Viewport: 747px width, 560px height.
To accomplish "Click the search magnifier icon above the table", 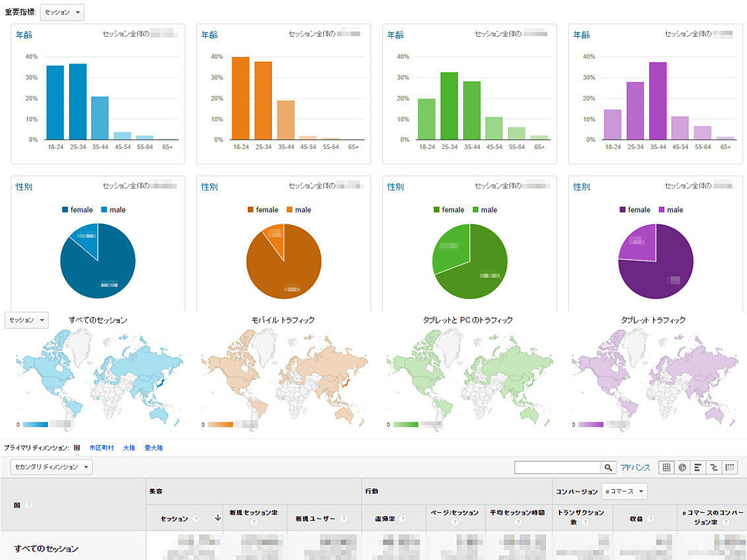I will [x=608, y=467].
